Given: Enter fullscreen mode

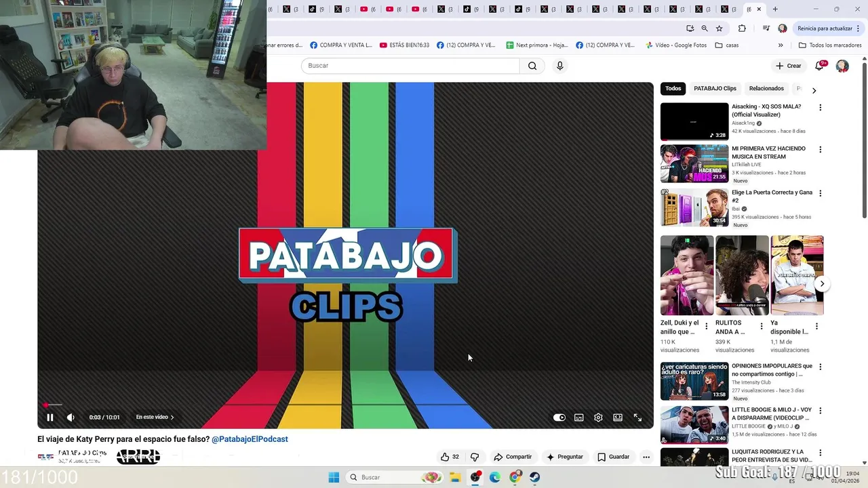Looking at the screenshot, I should 637,418.
